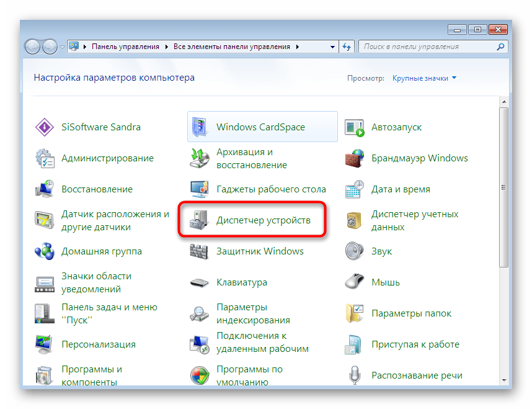
Task: Click the Автозапуск icon
Action: [x=355, y=127]
